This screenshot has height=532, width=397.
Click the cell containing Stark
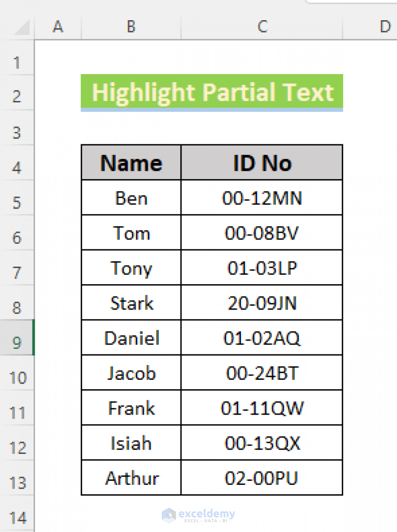(x=131, y=303)
